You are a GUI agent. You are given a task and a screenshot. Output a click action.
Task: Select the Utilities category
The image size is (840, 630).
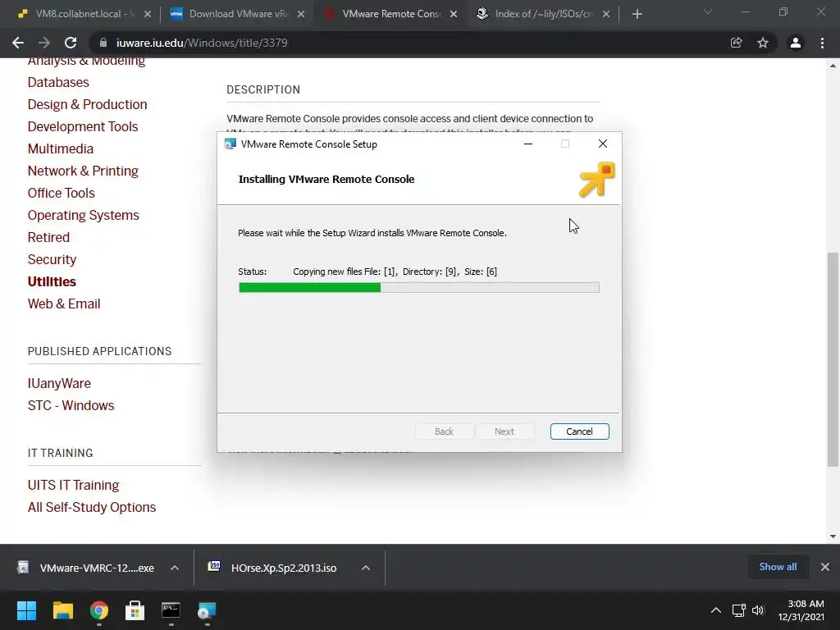[x=52, y=281]
